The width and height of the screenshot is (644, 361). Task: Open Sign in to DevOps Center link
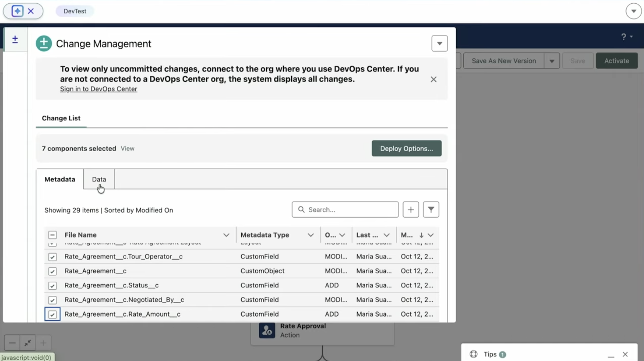pos(99,89)
